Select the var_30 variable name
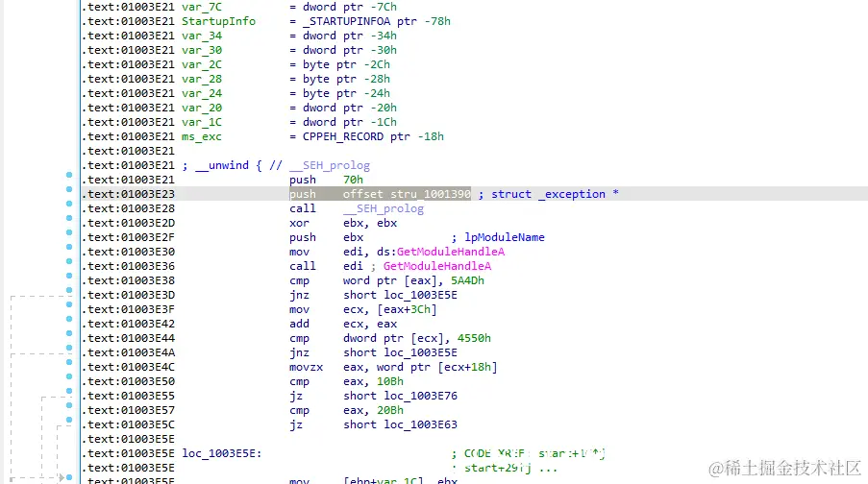The width and height of the screenshot is (868, 484). 202,50
